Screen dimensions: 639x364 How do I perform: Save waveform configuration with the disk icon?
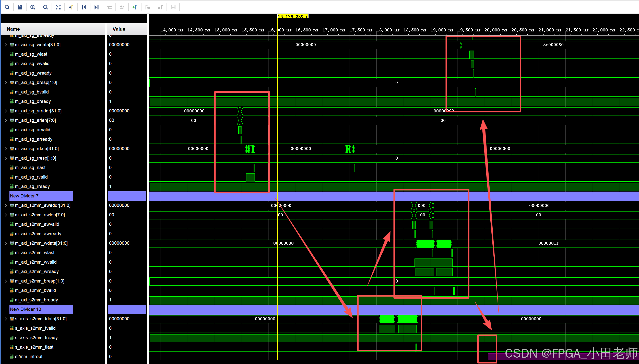pos(20,7)
